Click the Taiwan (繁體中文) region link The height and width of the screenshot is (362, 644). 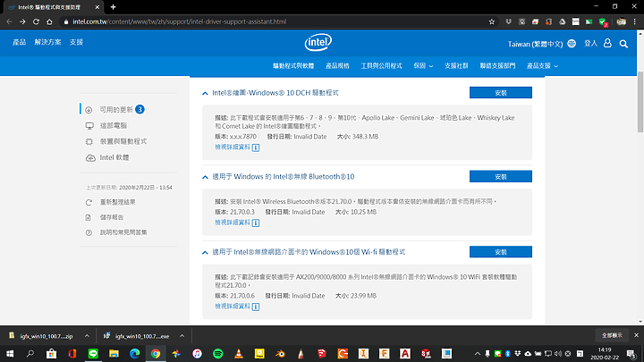pos(535,44)
